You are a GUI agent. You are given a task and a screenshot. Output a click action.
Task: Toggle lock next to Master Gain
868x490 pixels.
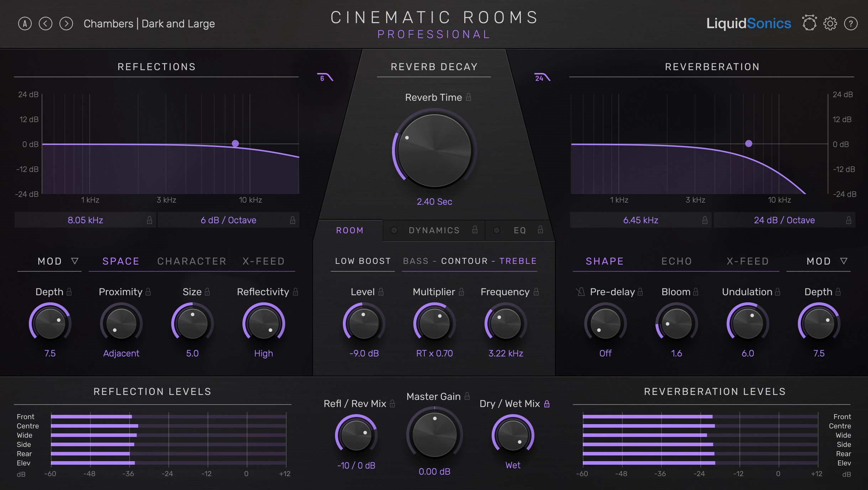[467, 396]
